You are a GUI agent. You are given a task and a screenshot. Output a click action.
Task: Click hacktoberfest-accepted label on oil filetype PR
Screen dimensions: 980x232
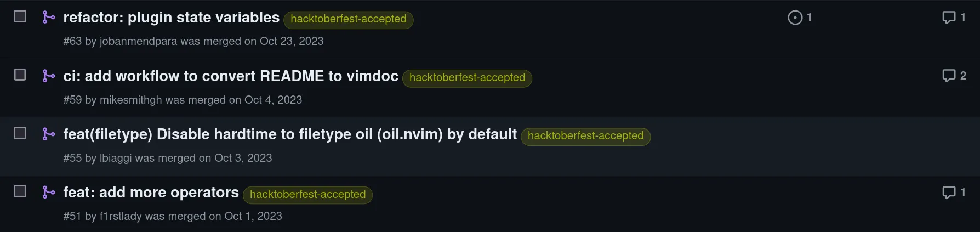585,136
